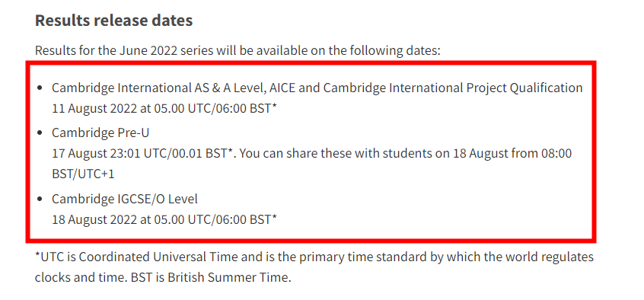Click the IGCSE/O Level bullet marker

40,199
